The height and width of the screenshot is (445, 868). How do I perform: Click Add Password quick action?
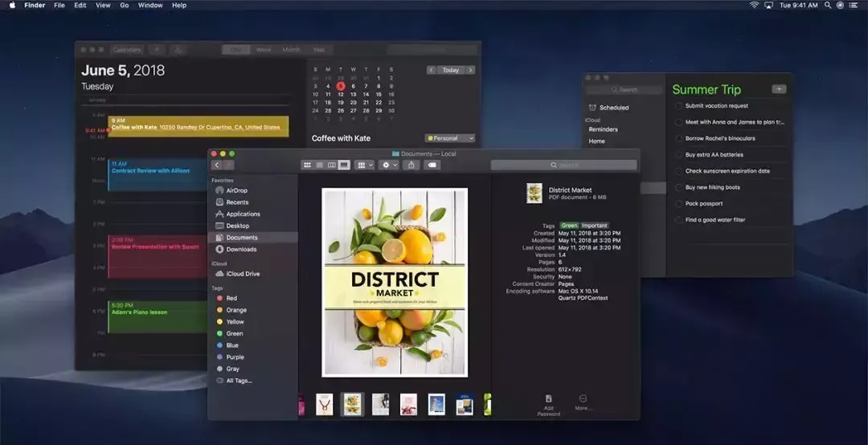[548, 402]
